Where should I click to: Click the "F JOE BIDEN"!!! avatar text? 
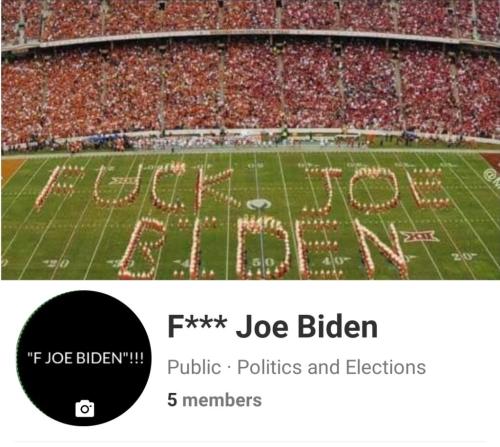[85, 358]
